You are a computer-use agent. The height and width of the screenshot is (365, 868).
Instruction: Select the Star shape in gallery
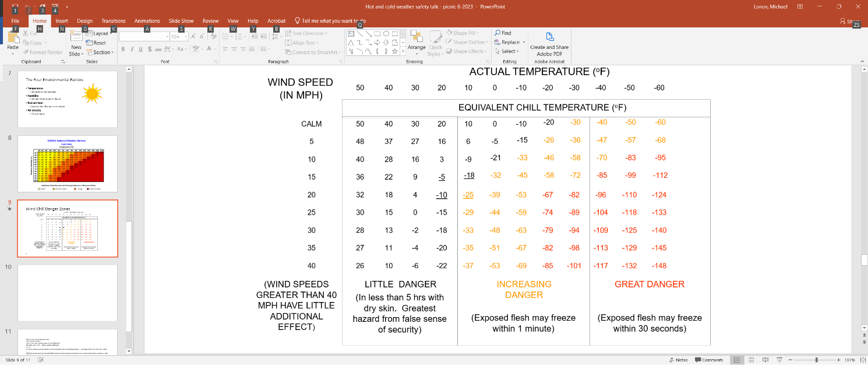[x=396, y=51]
